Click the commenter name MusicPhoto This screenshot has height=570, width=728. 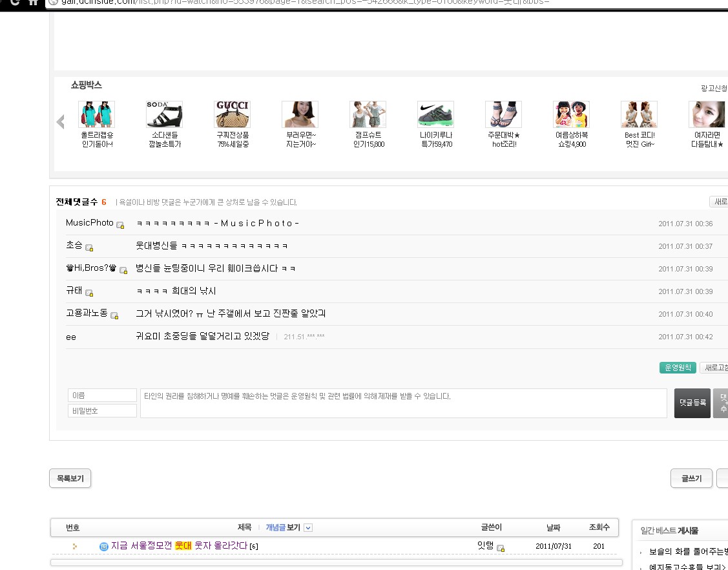tap(90, 222)
